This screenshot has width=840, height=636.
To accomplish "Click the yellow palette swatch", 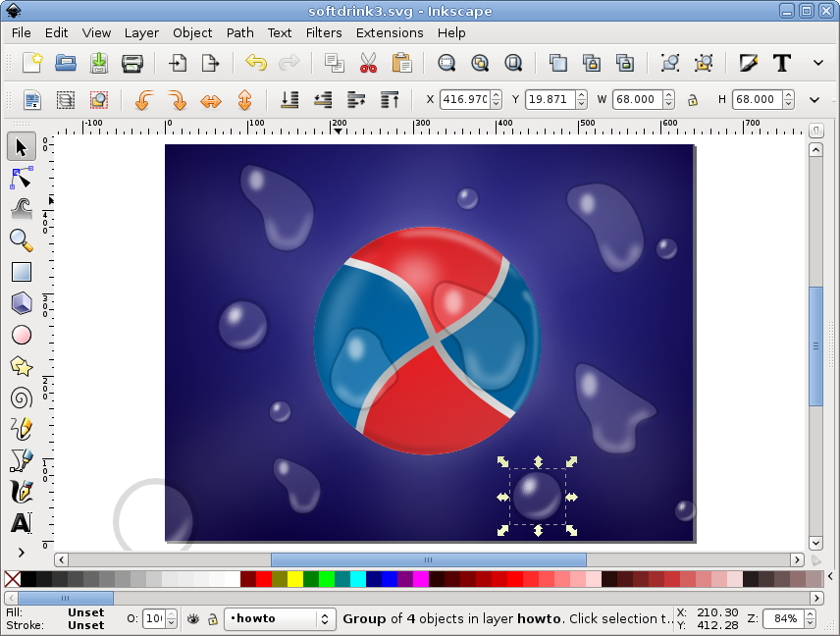I will 295,579.
